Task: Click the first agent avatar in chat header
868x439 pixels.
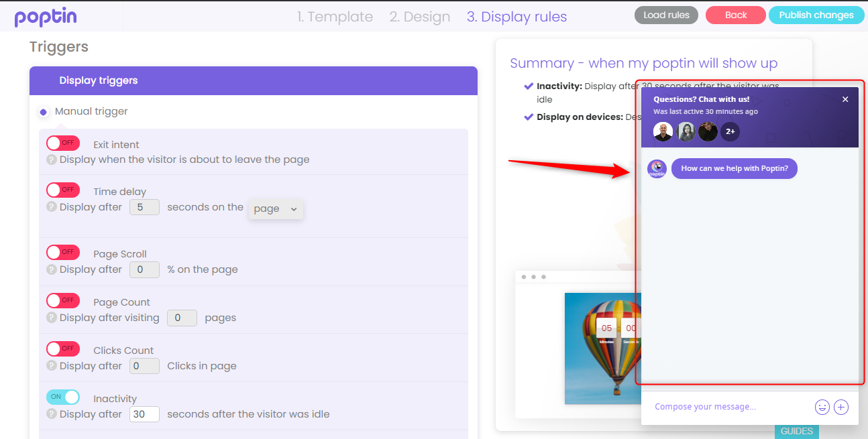Action: (663, 131)
